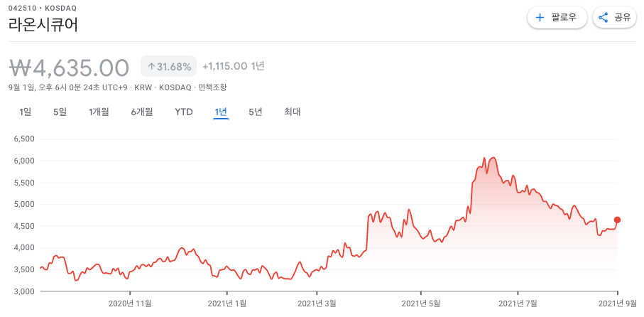Switch to the 6개월 range tab

[x=142, y=112]
